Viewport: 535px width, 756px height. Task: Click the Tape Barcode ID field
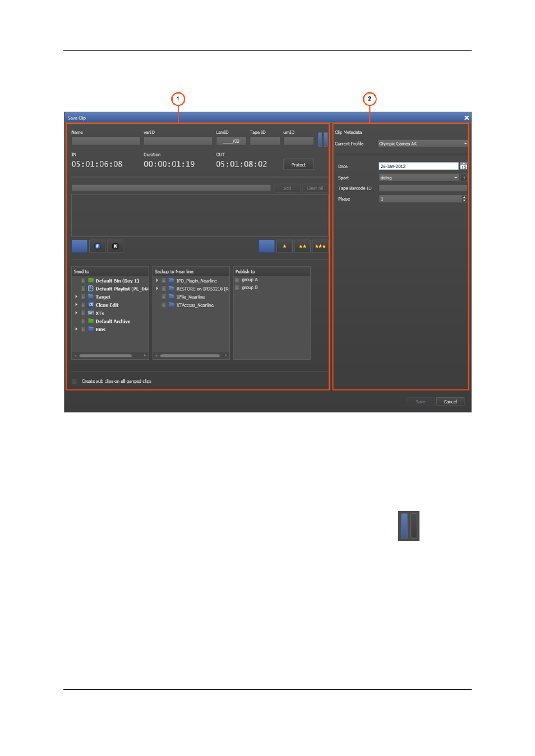pos(423,188)
